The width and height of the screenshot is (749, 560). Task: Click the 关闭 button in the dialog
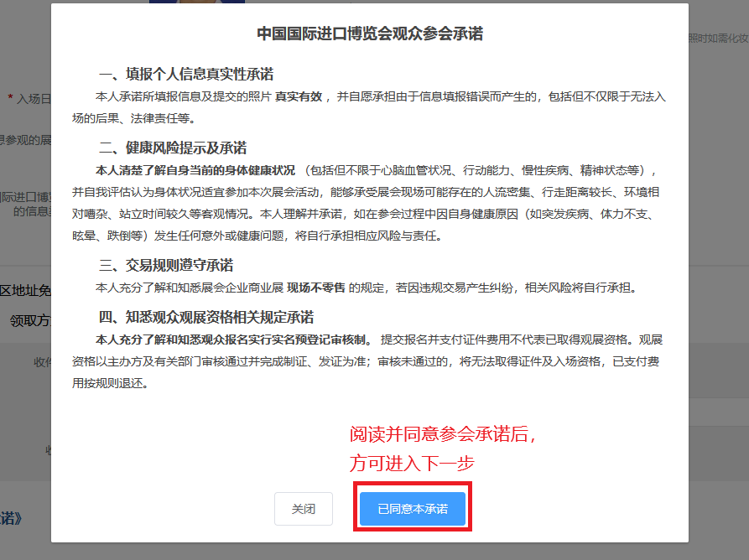(x=304, y=509)
